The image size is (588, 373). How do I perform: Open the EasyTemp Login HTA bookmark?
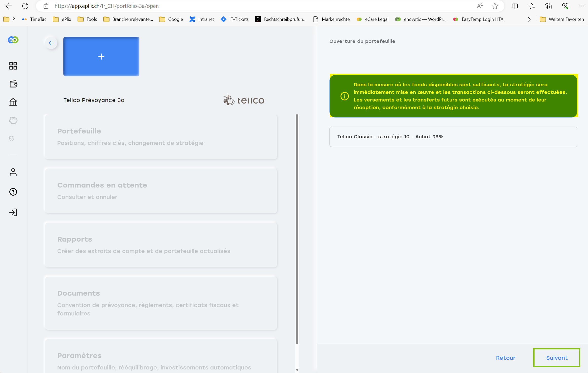click(478, 19)
